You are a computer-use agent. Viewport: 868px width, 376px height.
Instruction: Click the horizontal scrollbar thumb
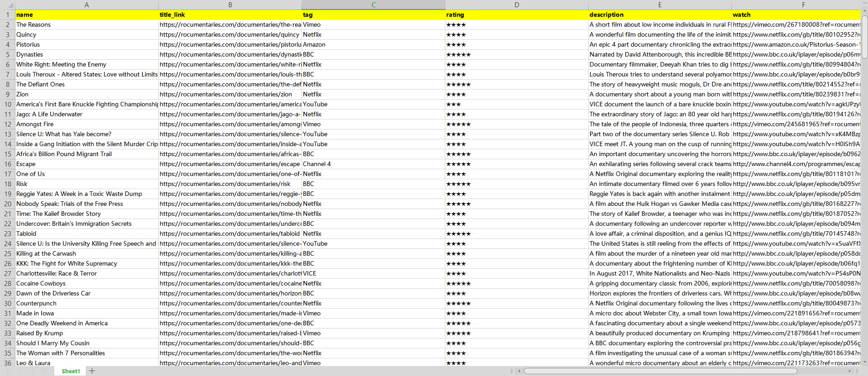point(660,371)
